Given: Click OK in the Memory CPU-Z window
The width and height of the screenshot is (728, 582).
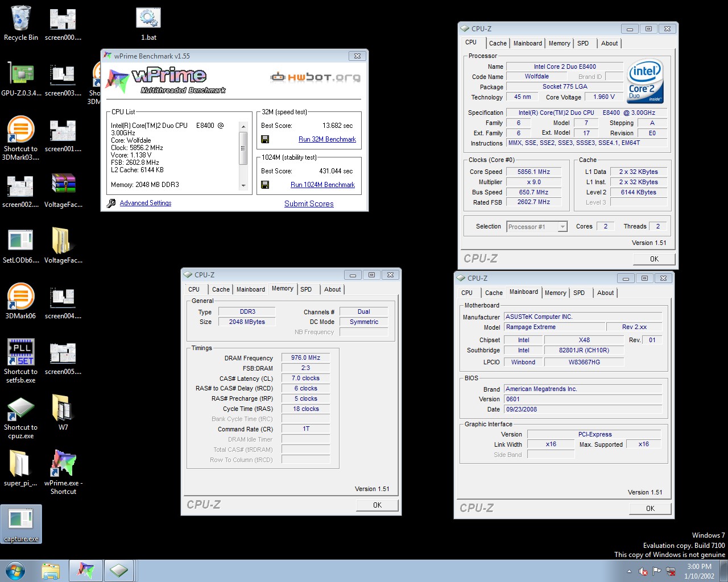Looking at the screenshot, I should 377,505.
